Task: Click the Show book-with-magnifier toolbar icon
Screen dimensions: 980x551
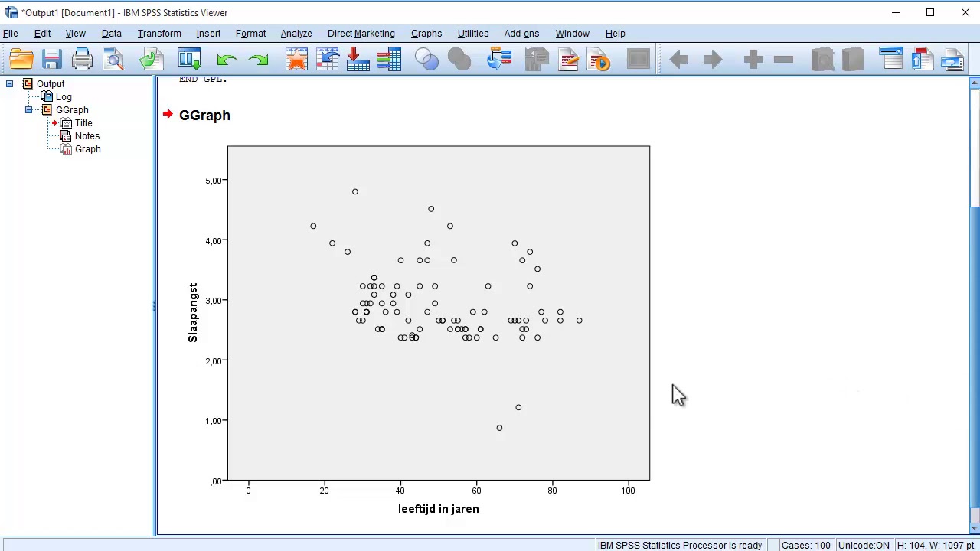Action: point(822,60)
